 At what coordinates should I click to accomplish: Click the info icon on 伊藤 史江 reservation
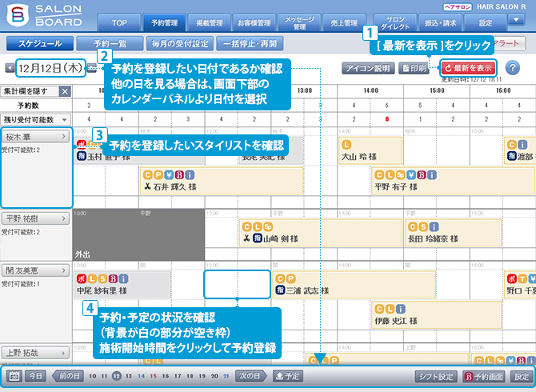[x=400, y=309]
